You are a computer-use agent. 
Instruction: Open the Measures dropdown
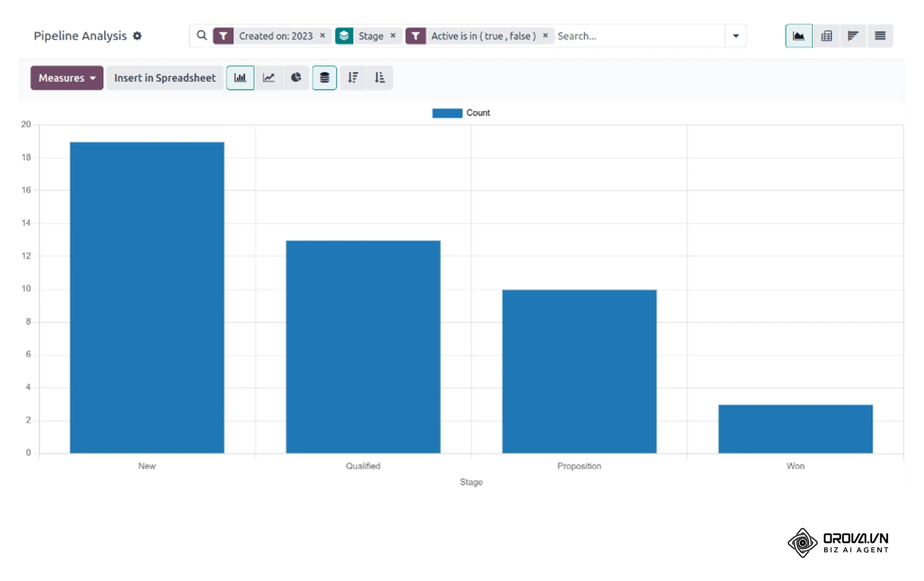67,78
